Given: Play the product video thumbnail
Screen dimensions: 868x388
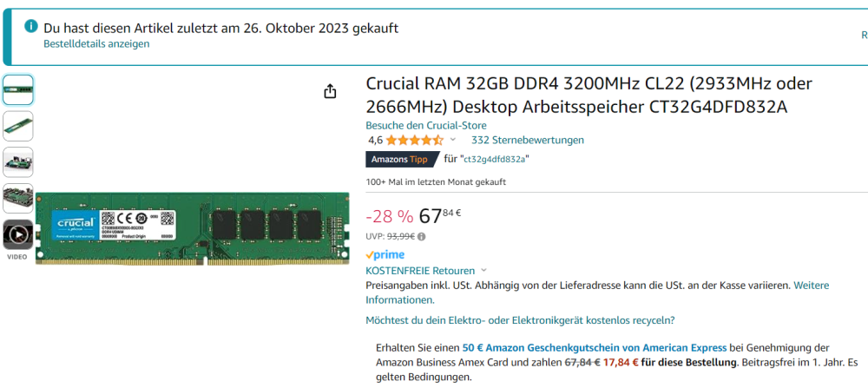Looking at the screenshot, I should point(18,234).
